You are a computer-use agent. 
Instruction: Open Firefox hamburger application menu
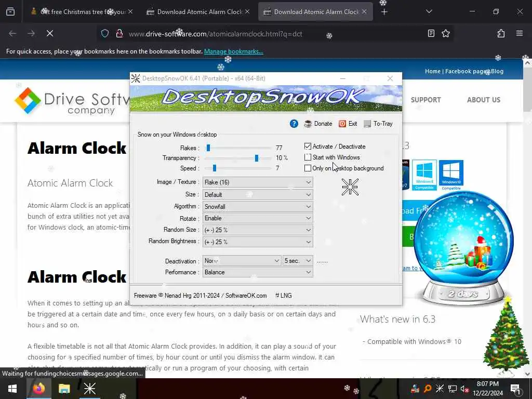(x=520, y=33)
